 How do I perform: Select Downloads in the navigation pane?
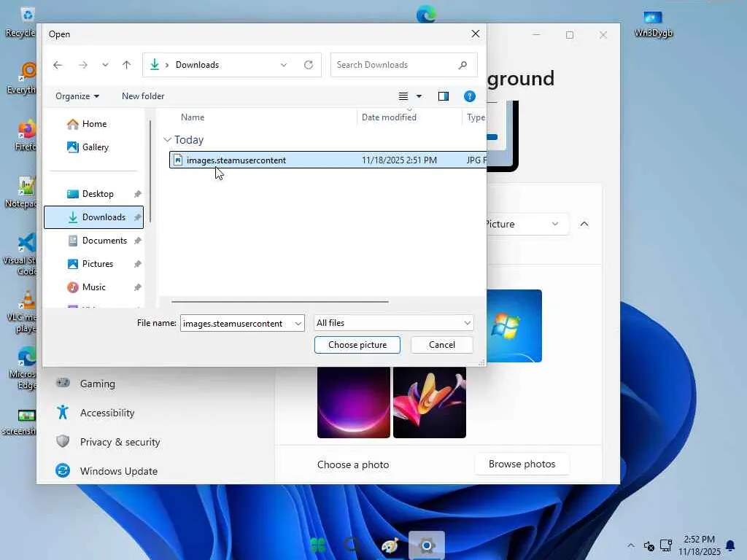point(94,217)
